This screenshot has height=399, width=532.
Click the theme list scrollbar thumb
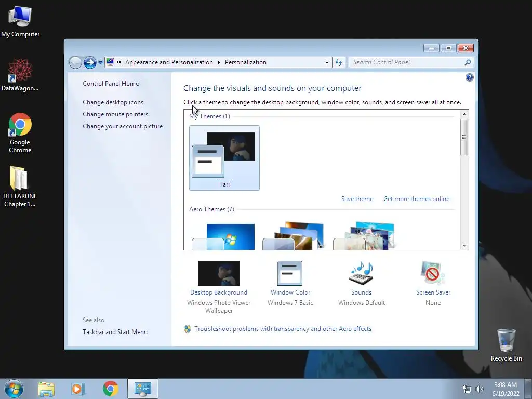[464, 137]
